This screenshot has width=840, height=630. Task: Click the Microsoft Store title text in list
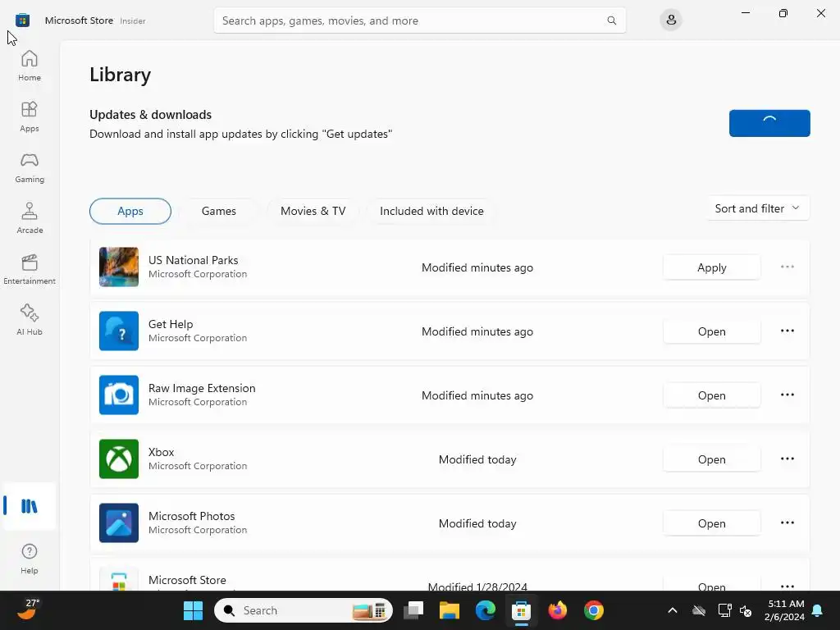[187, 580]
